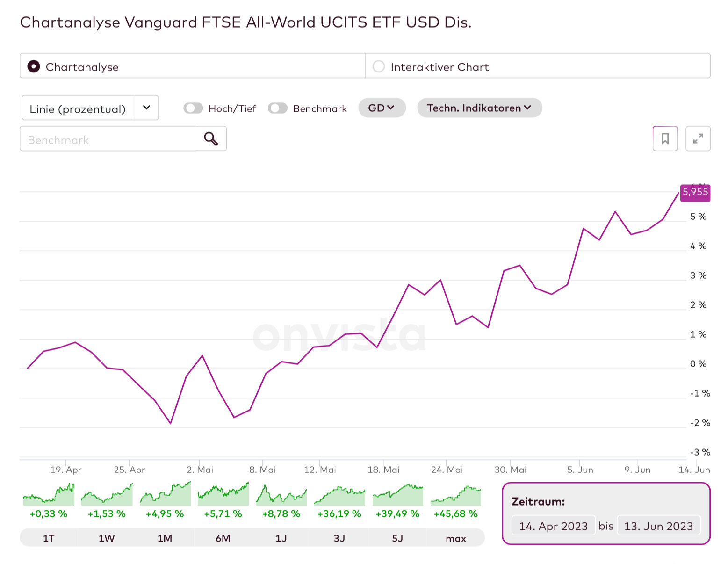Select the Interaktiver Chart radio option
The width and height of the screenshot is (728, 564).
pyautogui.click(x=379, y=66)
